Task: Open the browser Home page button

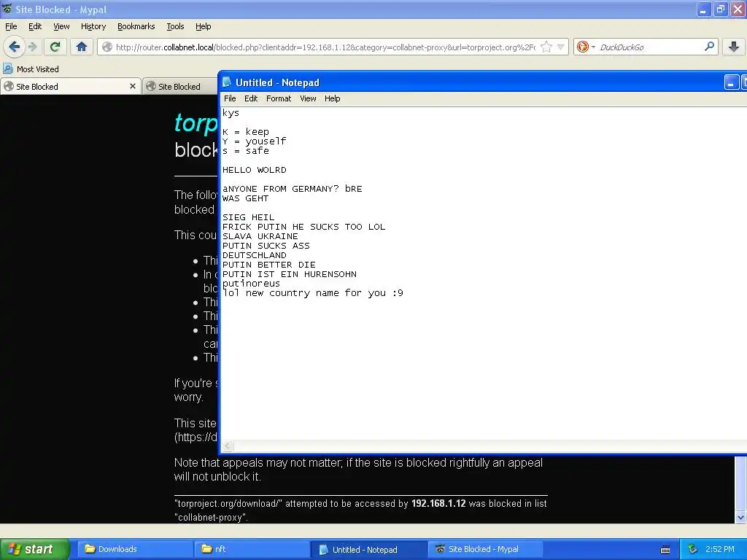Action: (82, 47)
